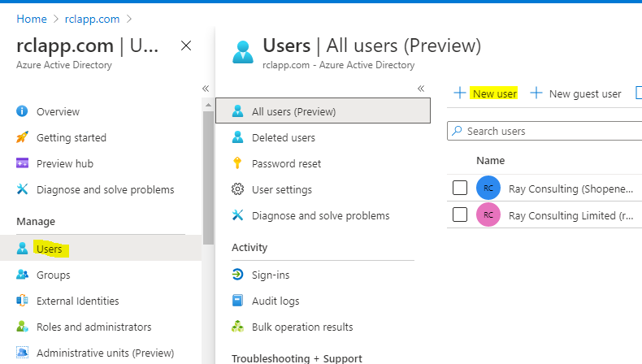Click the External Identities icon

[22, 301]
